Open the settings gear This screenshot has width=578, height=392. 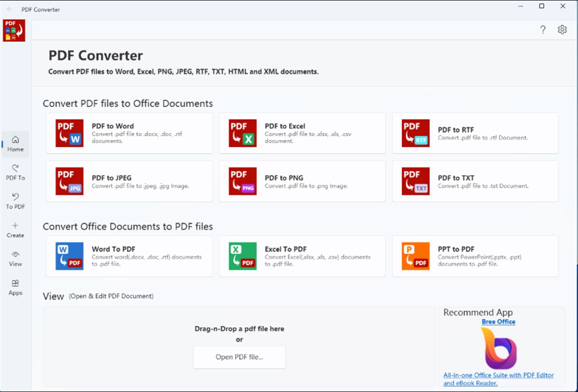click(x=562, y=29)
